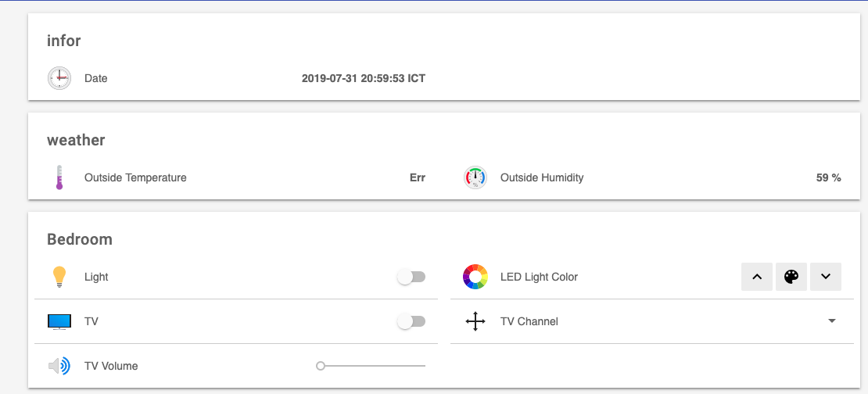Click the date and time value

pyautogui.click(x=364, y=78)
